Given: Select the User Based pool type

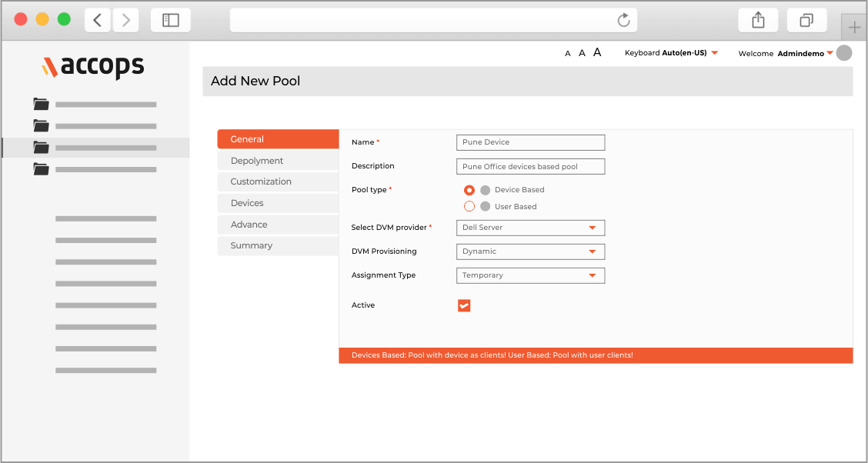Looking at the screenshot, I should 469,206.
